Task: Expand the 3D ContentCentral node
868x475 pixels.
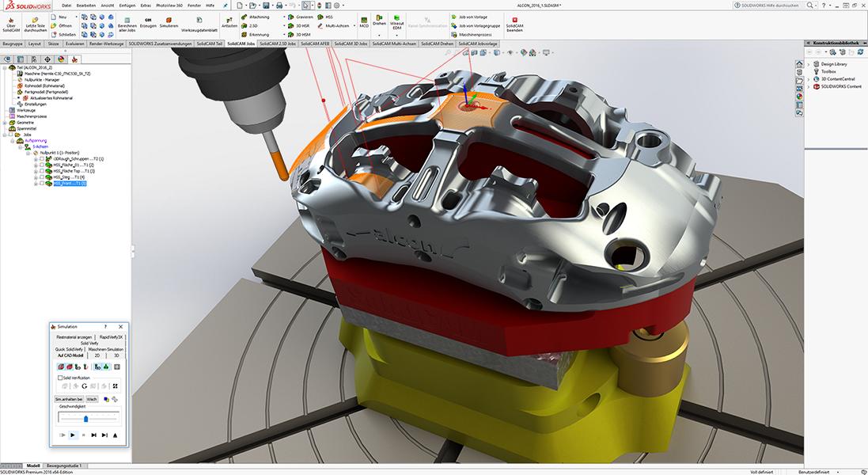Action: pos(809,79)
